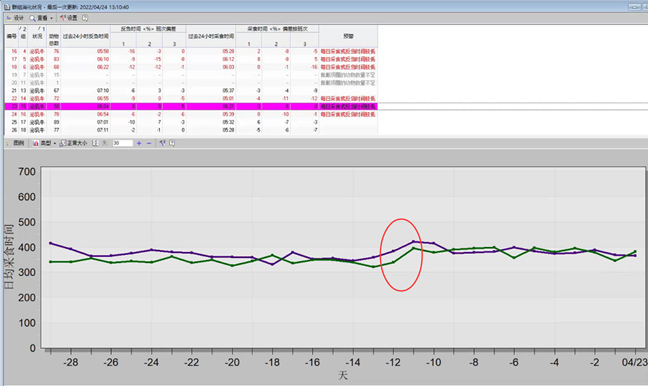Sort by the 预警 column header
The image size is (648, 386).
(x=348, y=36)
